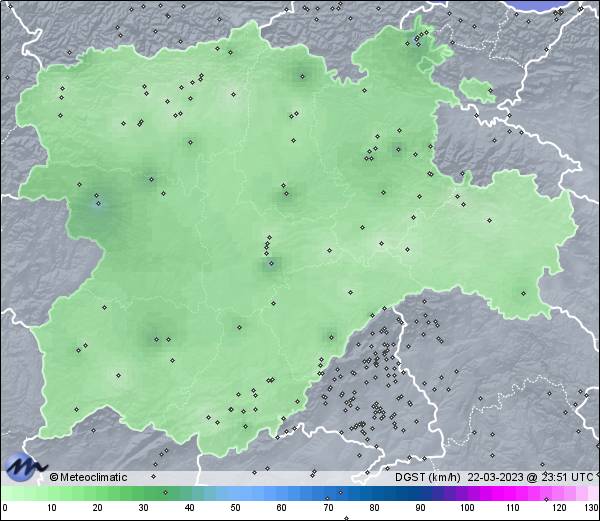
Task: Click the light blue legend color above 50
Action: coord(235,494)
